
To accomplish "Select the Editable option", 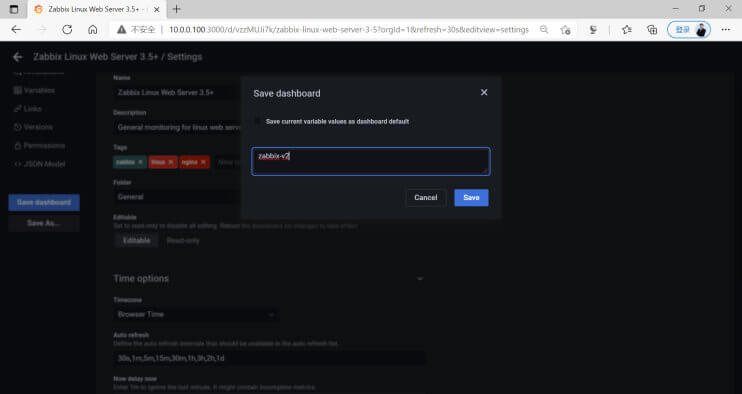I will [136, 240].
